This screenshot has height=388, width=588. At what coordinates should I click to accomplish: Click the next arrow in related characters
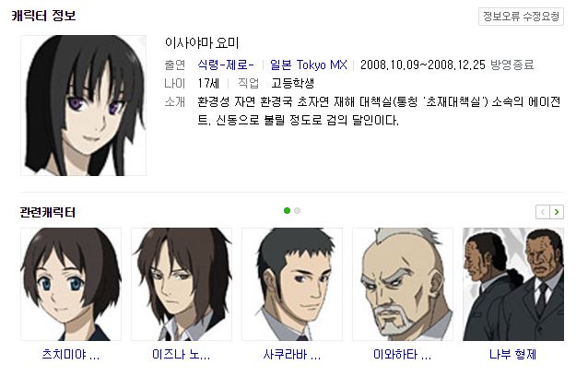point(557,212)
